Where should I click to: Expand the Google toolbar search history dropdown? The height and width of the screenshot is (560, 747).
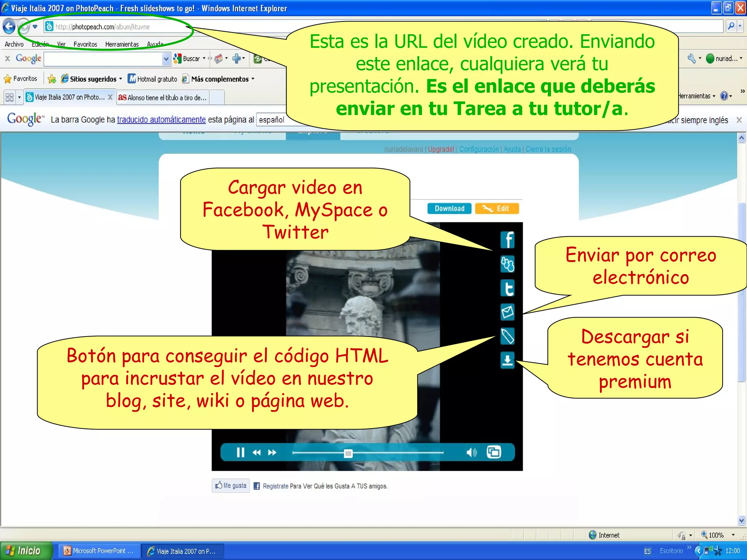coord(166,59)
